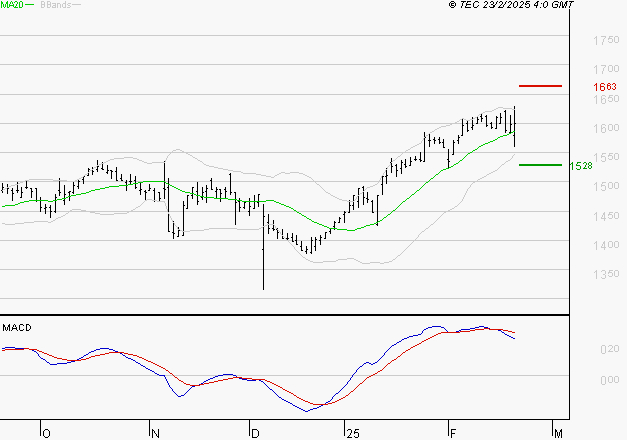
Task: Click the D month label on time axis
Action: (255, 434)
